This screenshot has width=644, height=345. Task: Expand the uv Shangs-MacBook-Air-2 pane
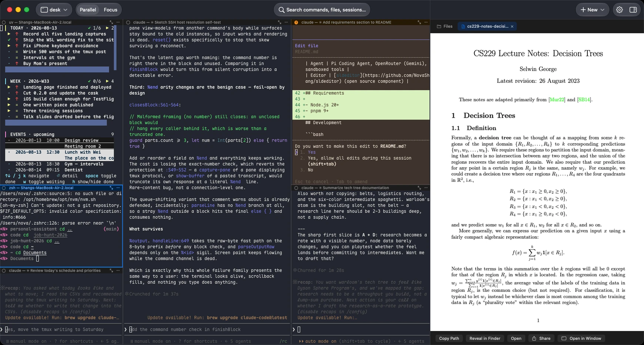click(111, 22)
